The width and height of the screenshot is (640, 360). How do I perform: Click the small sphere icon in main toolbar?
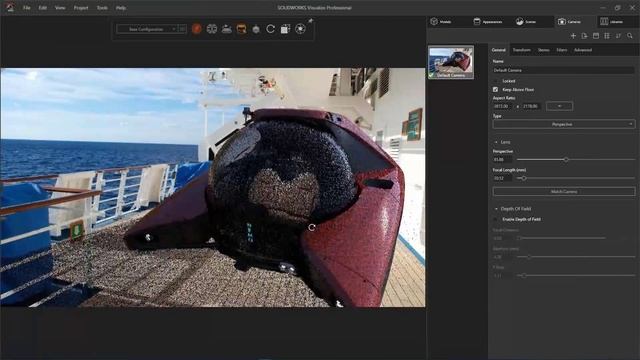(x=256, y=29)
